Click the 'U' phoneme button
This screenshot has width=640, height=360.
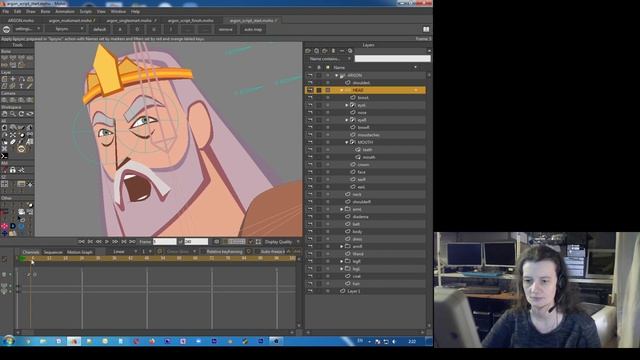(x=154, y=29)
